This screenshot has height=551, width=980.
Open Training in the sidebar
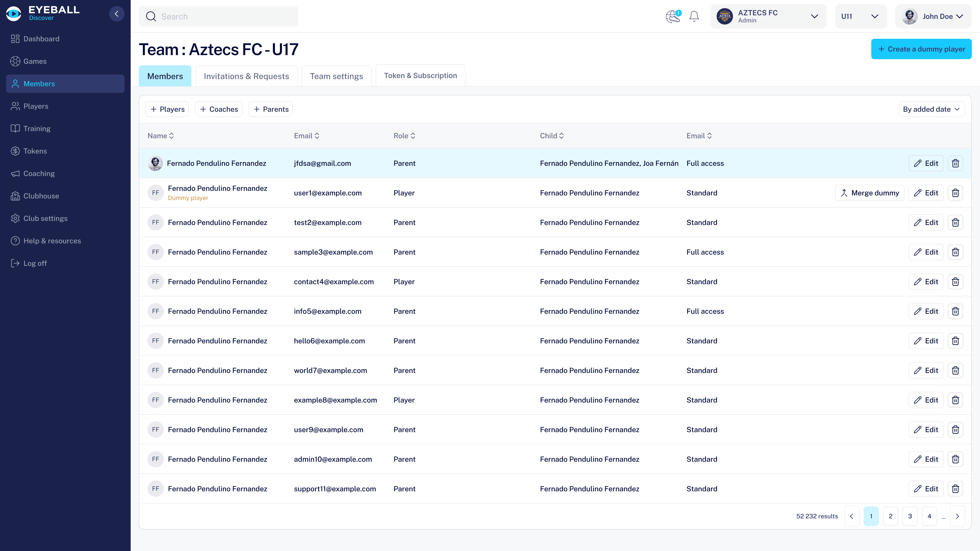point(65,129)
